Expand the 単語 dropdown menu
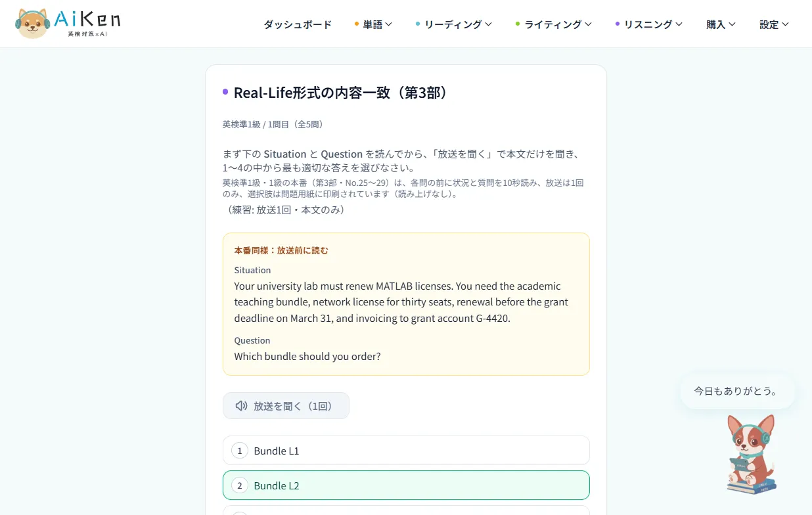Image resolution: width=812 pixels, height=515 pixels. pyautogui.click(x=373, y=24)
